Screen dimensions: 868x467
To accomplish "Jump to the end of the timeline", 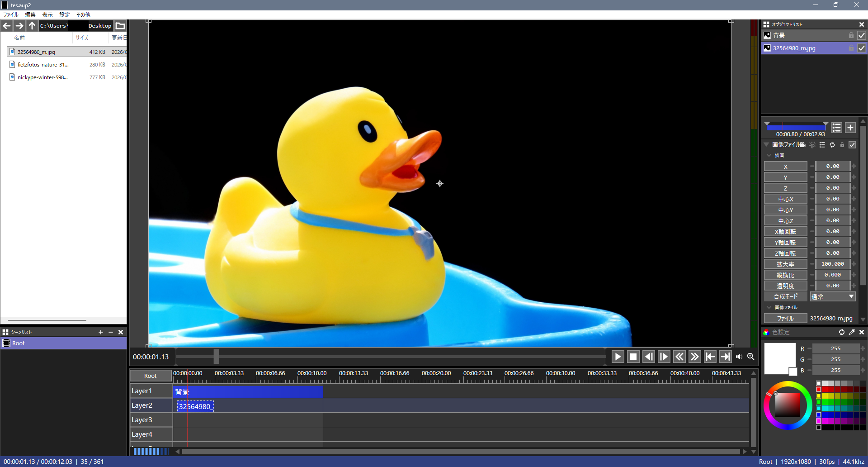I will click(725, 357).
